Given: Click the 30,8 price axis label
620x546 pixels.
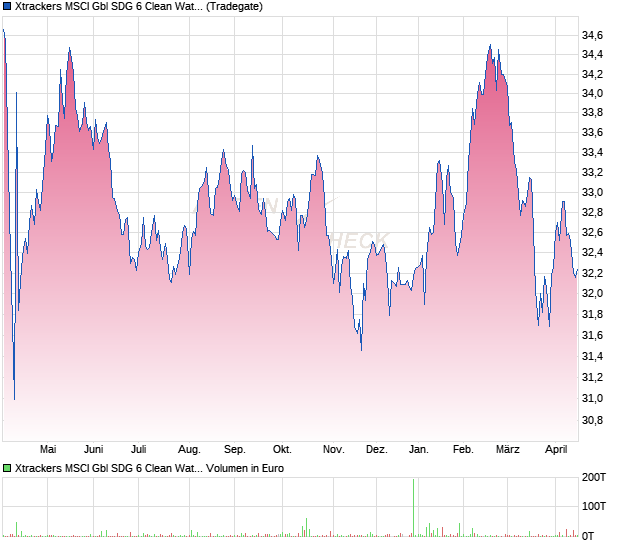Looking at the screenshot, I should click(592, 420).
